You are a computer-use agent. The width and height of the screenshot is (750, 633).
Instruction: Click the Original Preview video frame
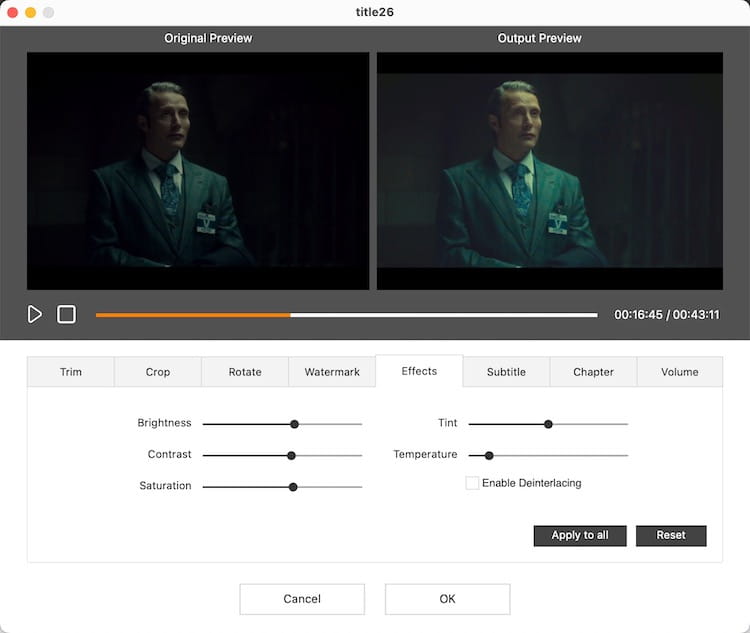pos(198,171)
